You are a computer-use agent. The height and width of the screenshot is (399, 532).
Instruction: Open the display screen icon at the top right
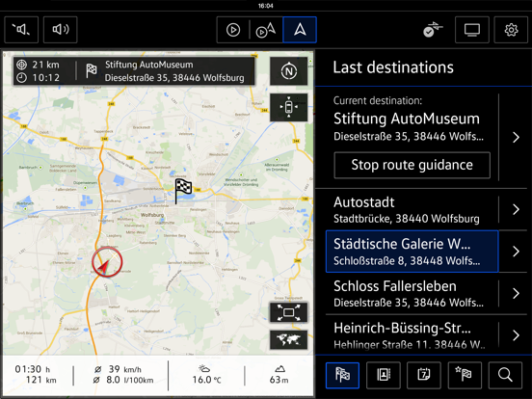point(472,30)
